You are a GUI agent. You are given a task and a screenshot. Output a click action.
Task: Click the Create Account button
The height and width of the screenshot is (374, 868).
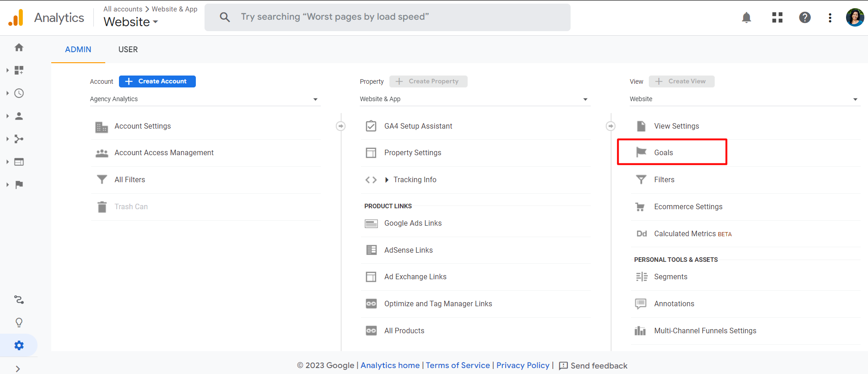tap(157, 81)
